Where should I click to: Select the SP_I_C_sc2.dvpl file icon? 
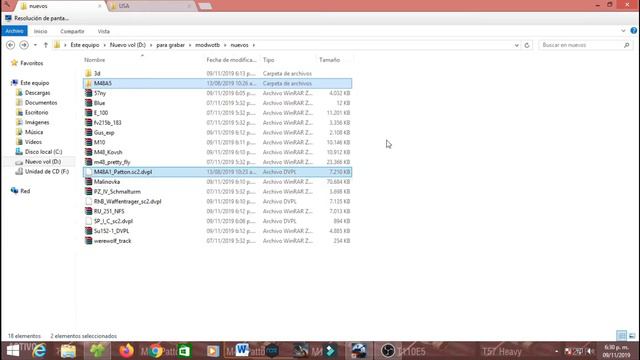pos(89,221)
